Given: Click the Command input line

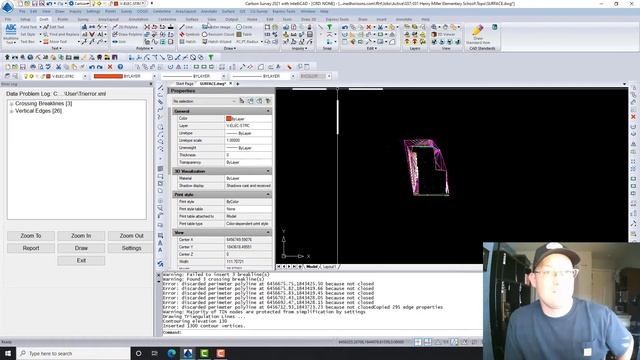Looking at the screenshot, I should click(x=322, y=333).
